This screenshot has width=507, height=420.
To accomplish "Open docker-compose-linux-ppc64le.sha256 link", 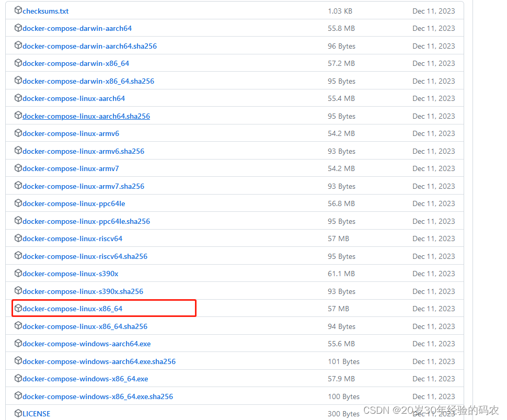I will pyautogui.click(x=86, y=221).
